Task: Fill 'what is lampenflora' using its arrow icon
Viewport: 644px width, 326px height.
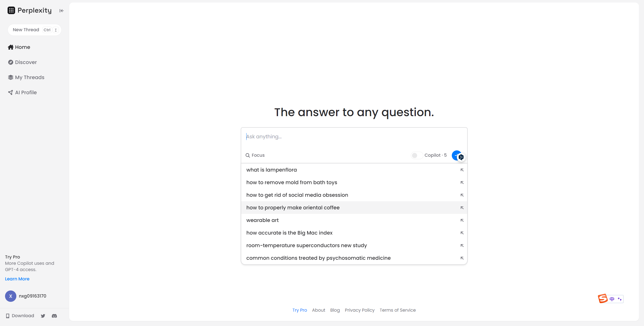Action: click(x=462, y=170)
